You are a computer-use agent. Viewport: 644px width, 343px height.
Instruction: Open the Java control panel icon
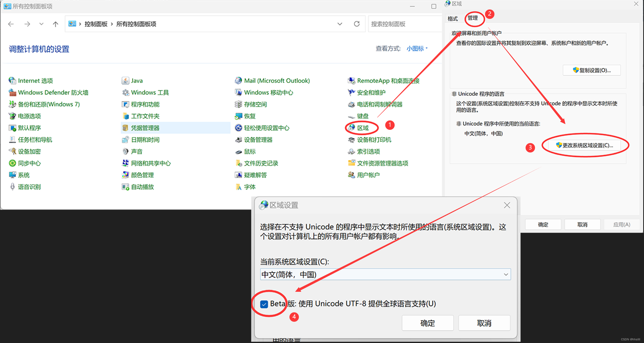(x=125, y=80)
